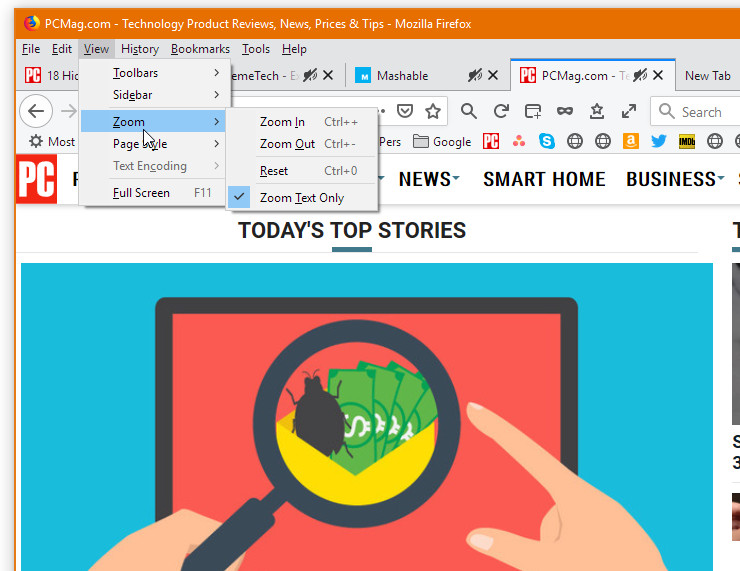
Task: Open SMART HOME navigation link
Action: (x=544, y=179)
